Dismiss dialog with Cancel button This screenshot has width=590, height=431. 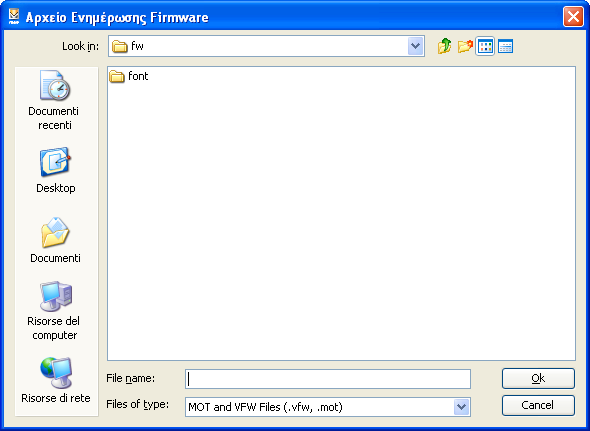tap(538, 405)
